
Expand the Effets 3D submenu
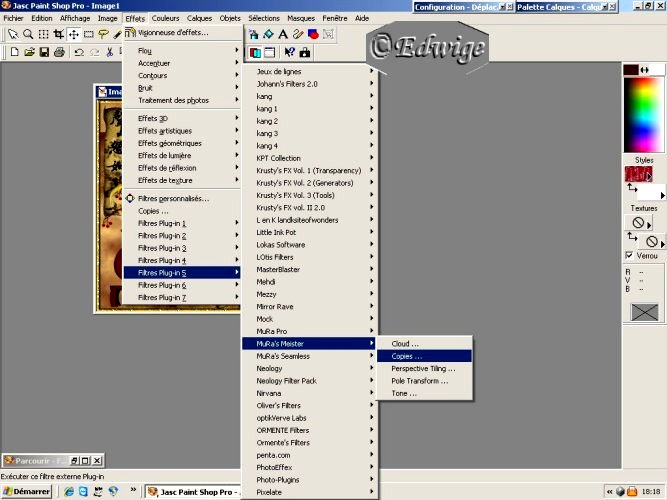click(182, 118)
